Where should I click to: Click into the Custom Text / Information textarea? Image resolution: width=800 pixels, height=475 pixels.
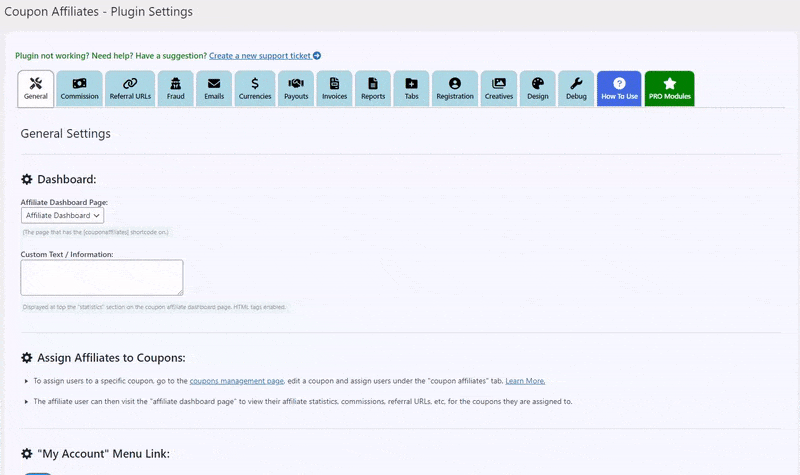(102, 278)
